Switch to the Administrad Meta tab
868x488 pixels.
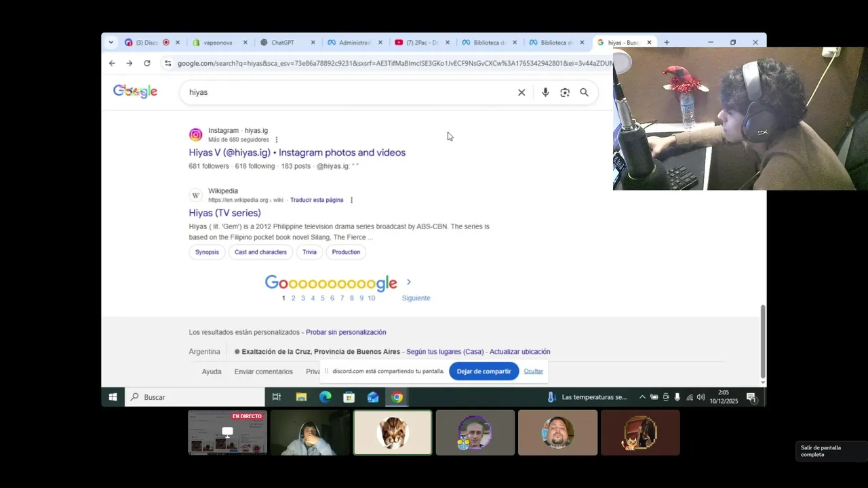354,42
